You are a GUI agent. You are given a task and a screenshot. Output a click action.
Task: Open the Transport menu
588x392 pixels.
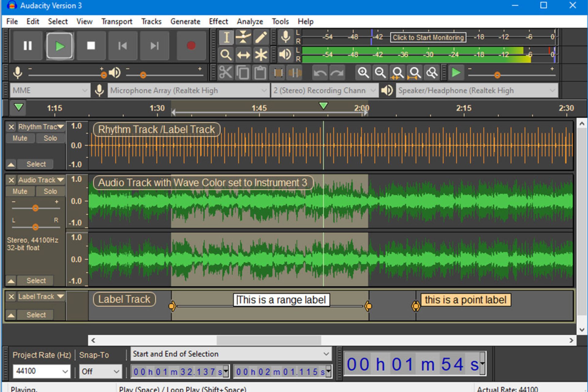117,21
